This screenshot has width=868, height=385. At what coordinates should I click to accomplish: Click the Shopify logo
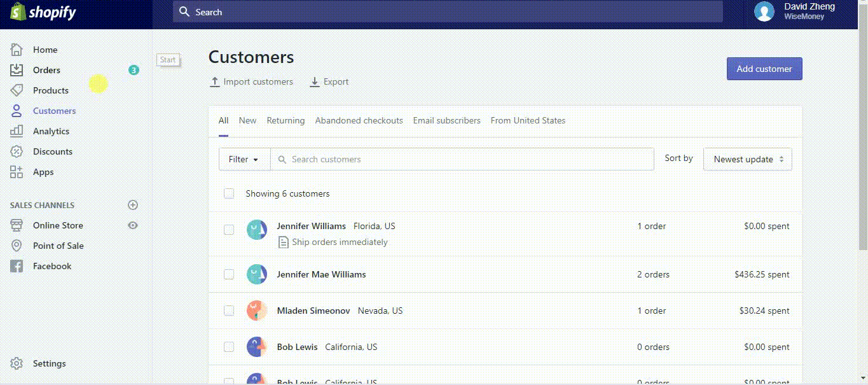click(x=43, y=12)
